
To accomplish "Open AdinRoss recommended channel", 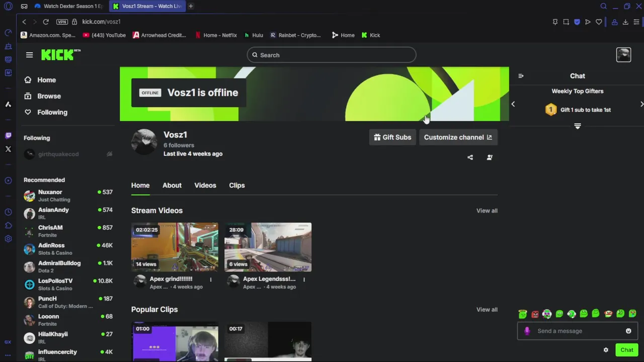I will point(68,249).
